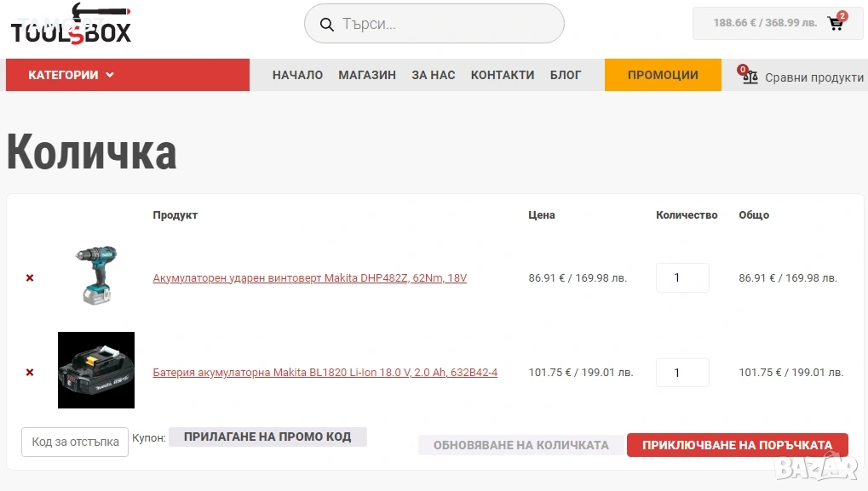Click the Продукт column header
This screenshot has width=868, height=491.
[x=175, y=215]
